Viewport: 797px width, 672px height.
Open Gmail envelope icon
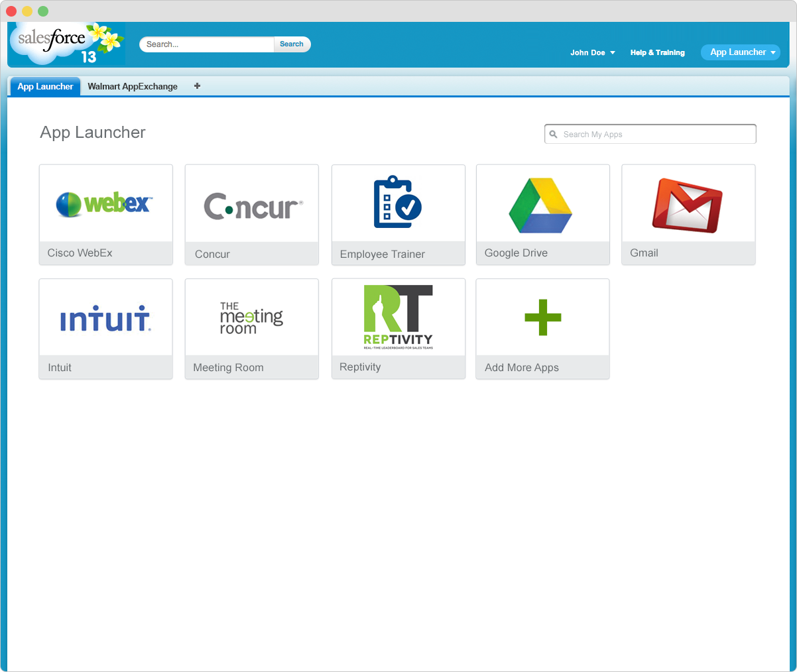687,205
